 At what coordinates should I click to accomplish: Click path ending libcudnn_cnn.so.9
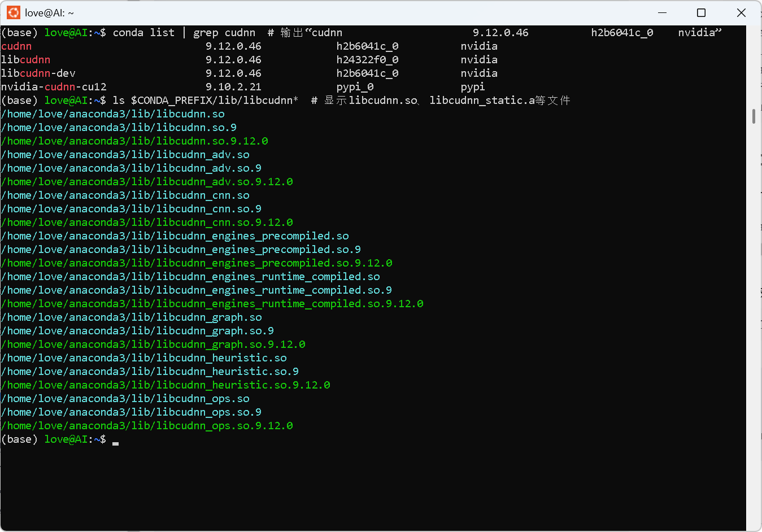[132, 209]
